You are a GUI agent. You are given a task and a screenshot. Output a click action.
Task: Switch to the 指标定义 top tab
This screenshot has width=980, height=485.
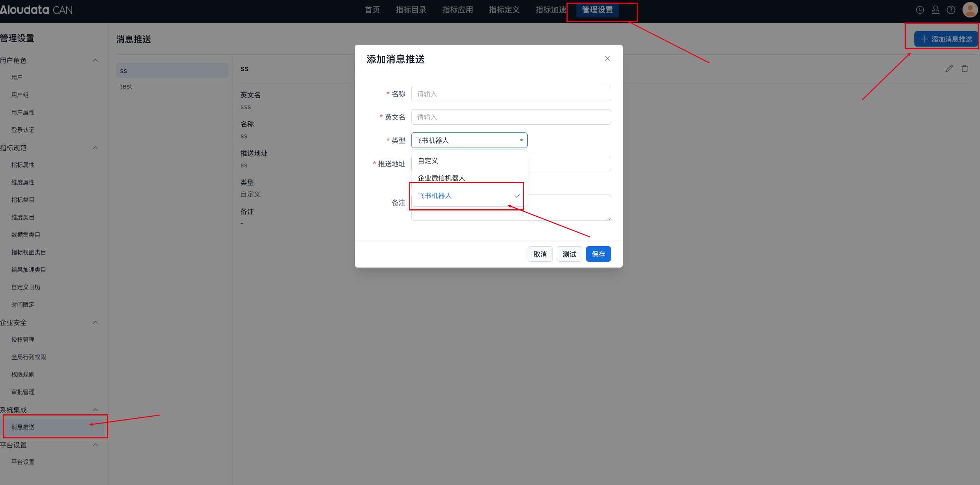[504, 10]
